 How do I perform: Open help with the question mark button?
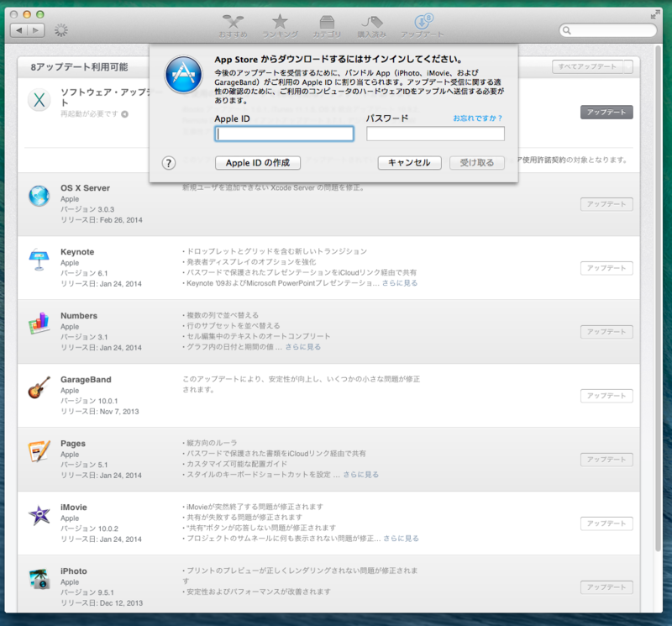click(x=169, y=163)
